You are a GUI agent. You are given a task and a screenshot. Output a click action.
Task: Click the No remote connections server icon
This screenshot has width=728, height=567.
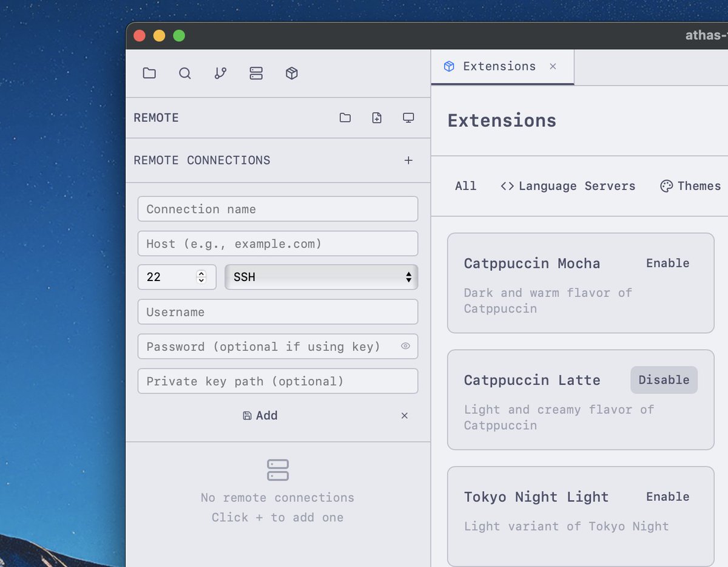(278, 470)
